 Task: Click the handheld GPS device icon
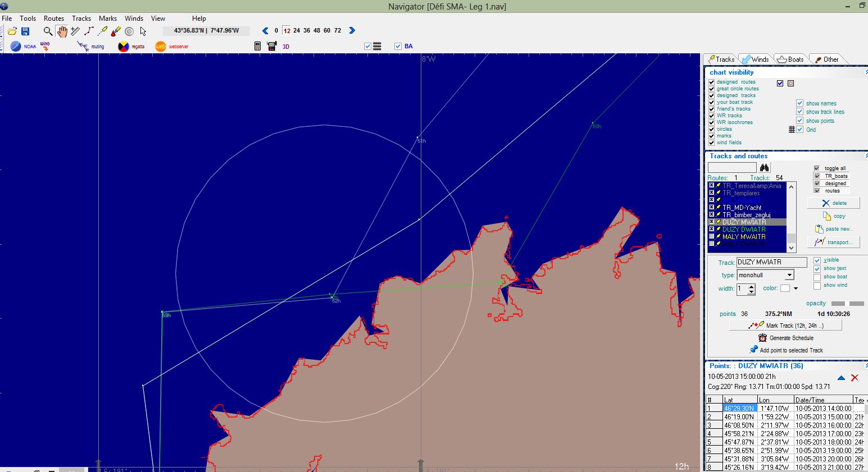272,46
